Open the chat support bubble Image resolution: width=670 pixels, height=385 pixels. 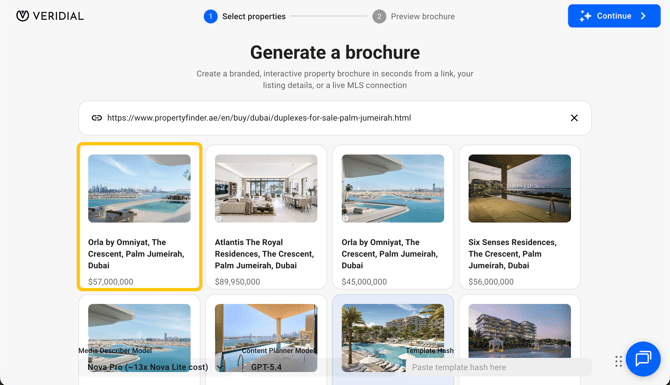coord(643,359)
